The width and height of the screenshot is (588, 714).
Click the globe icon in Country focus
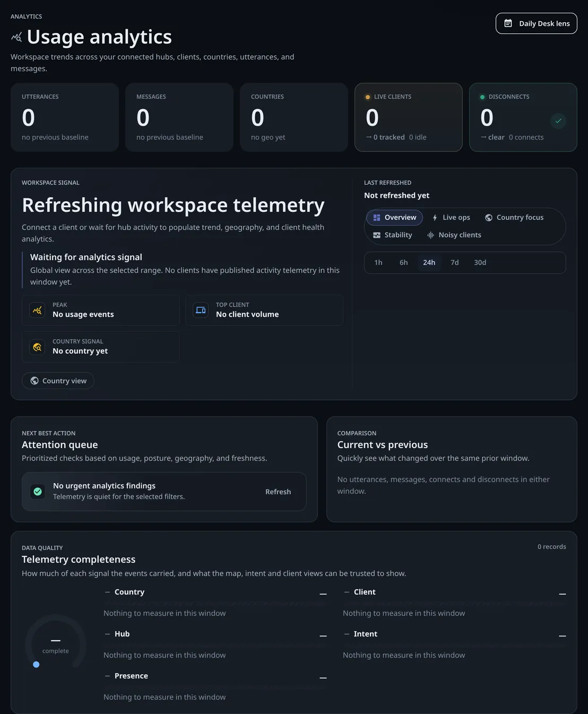pyautogui.click(x=489, y=218)
